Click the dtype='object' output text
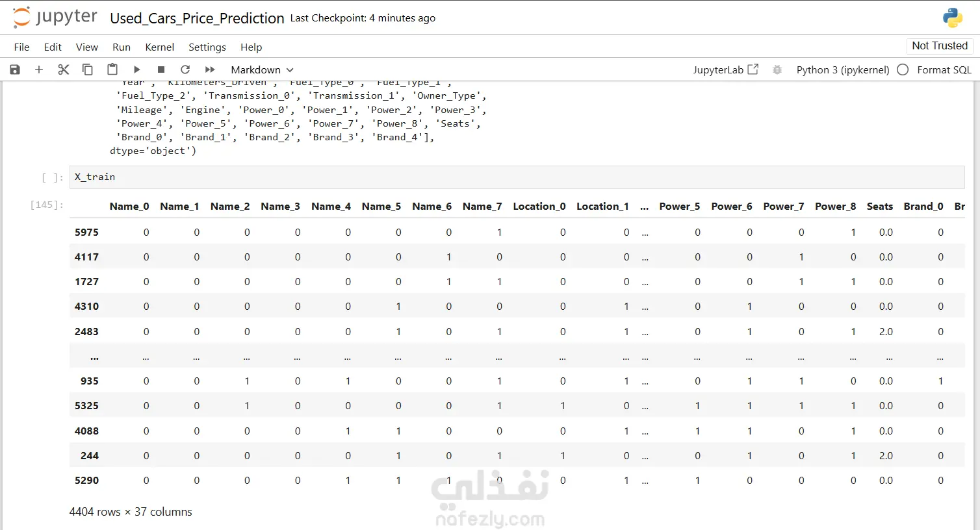The width and height of the screenshot is (980, 530). click(153, 151)
